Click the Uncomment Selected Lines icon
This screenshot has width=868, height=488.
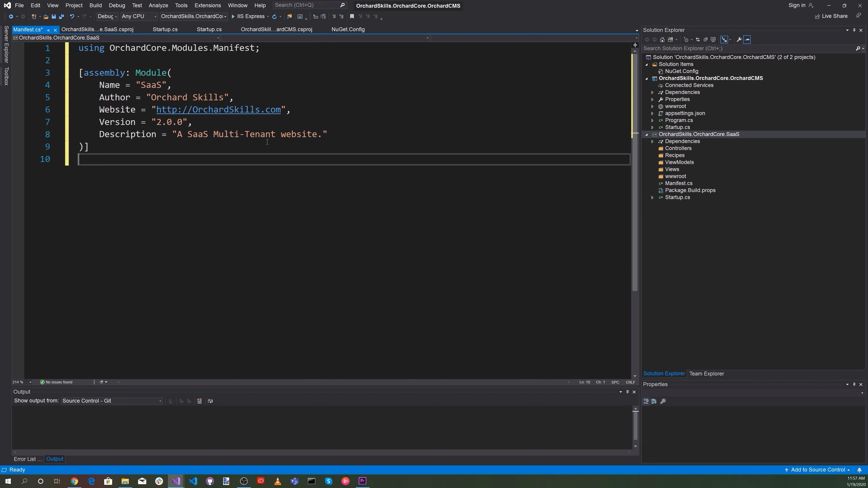(341, 16)
